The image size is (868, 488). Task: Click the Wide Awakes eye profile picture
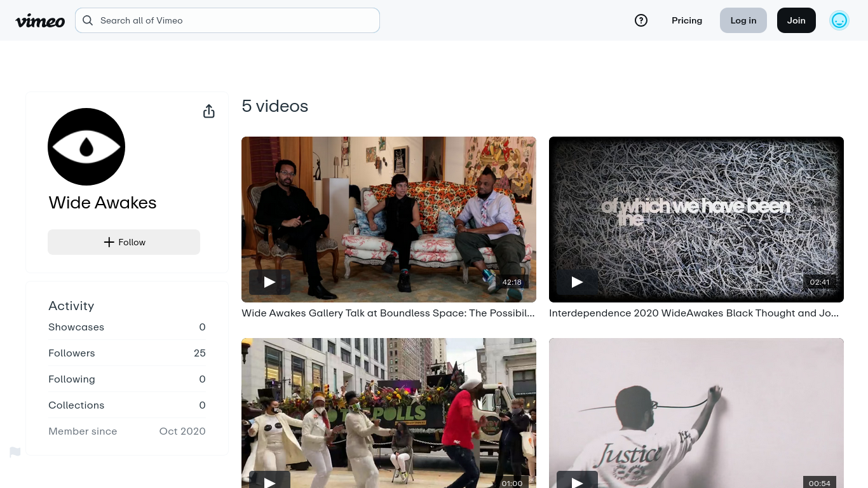coord(86,147)
